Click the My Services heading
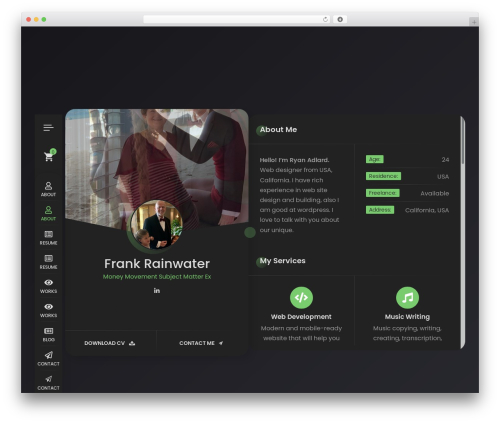 (282, 261)
